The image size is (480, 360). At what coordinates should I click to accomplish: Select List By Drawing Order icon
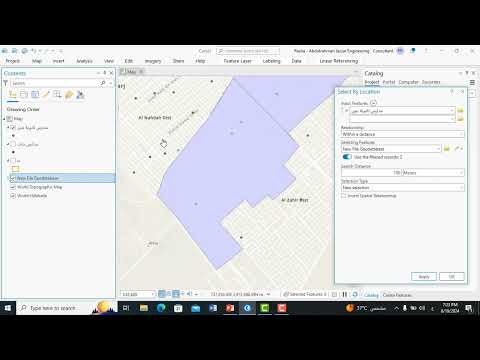click(x=13, y=95)
